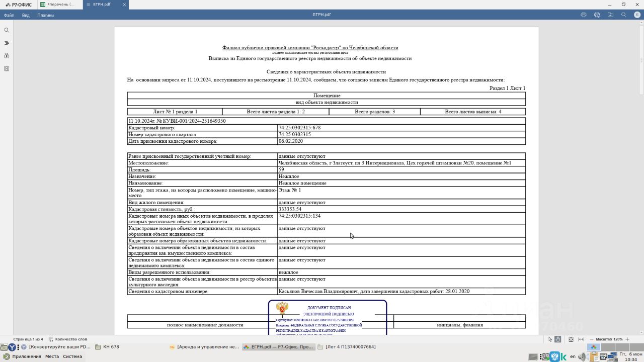Click the area value 59
This screenshot has width=644, height=362.
point(281,169)
